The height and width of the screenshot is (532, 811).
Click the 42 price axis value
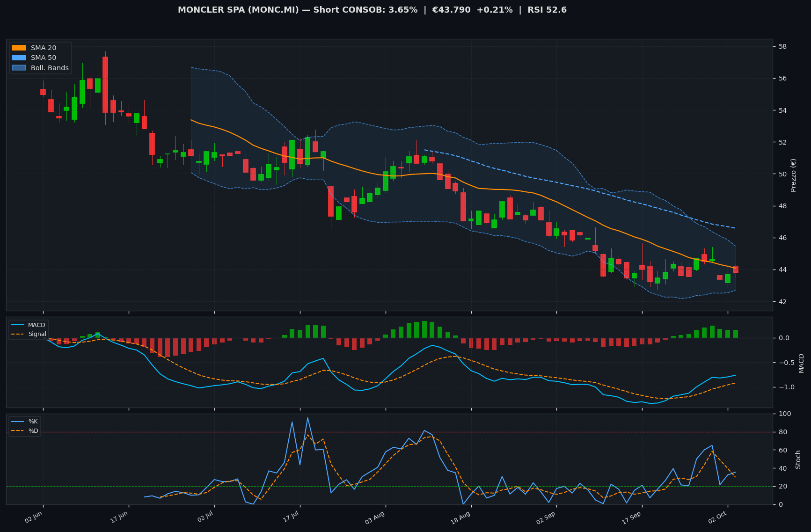click(x=782, y=302)
